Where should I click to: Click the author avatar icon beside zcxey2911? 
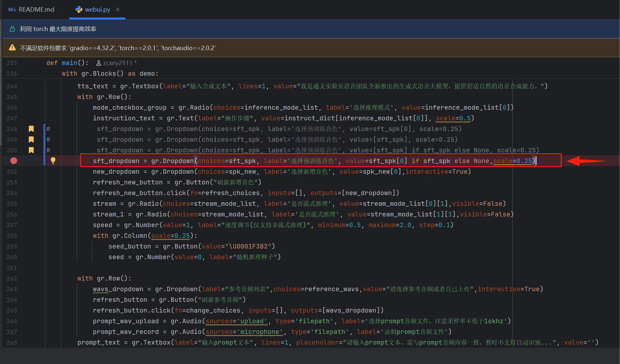point(98,63)
